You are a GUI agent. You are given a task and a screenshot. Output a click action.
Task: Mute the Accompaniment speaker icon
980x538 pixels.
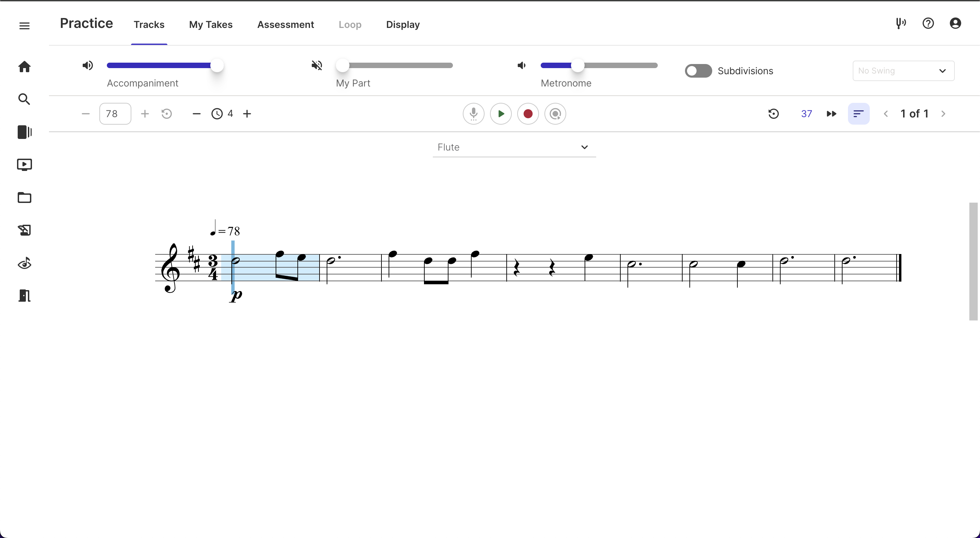point(87,65)
